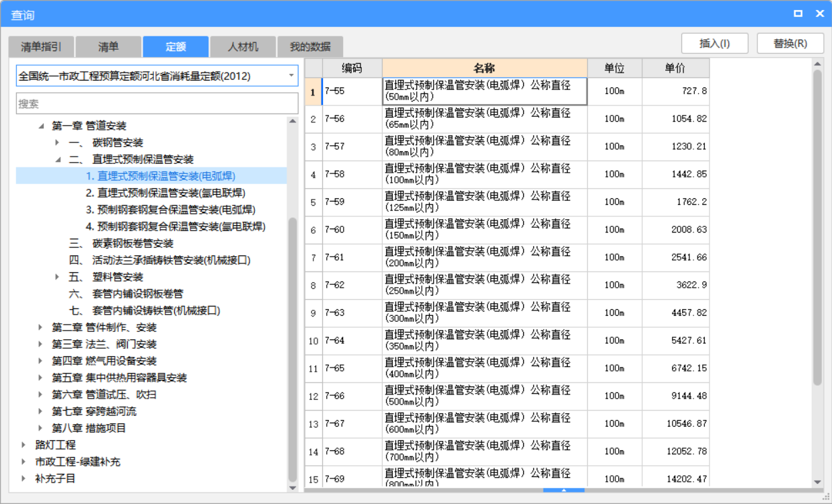This screenshot has width=832, height=504.
Task: Click bottom panel expand arrow handle
Action: point(564,491)
